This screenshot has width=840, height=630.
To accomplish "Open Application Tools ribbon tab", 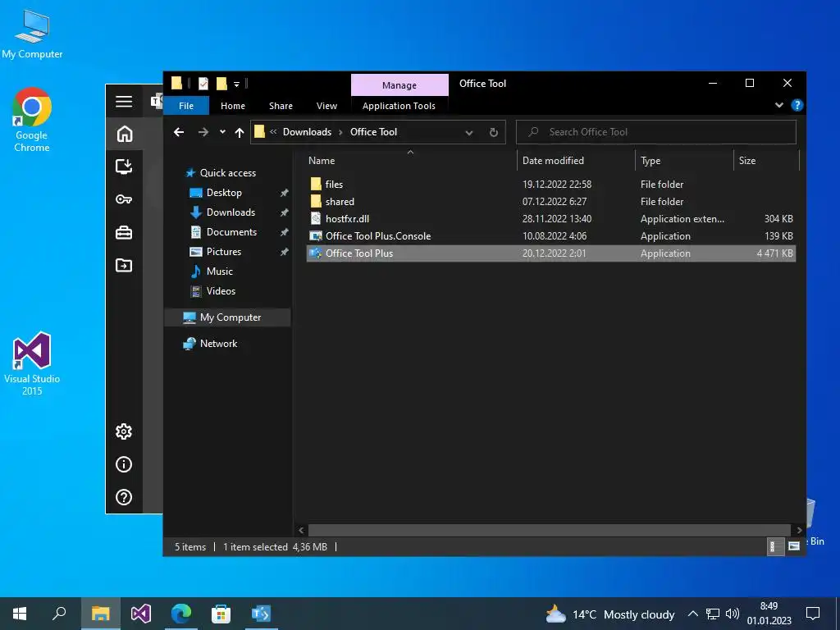I will coord(399,106).
